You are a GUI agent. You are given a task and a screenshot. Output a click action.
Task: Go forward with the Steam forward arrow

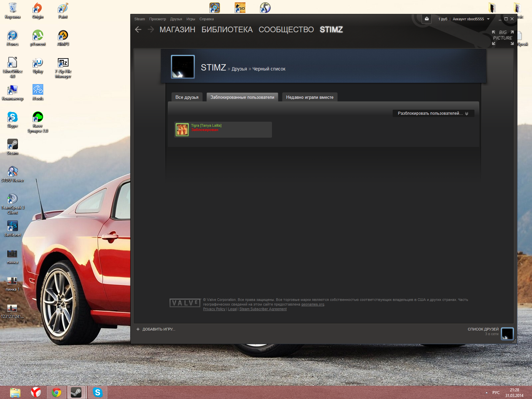click(x=151, y=30)
